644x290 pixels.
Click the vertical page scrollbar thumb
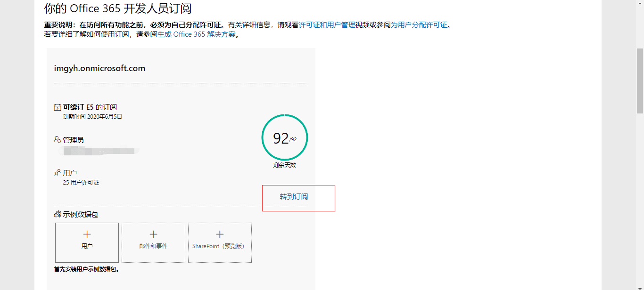(x=640, y=81)
